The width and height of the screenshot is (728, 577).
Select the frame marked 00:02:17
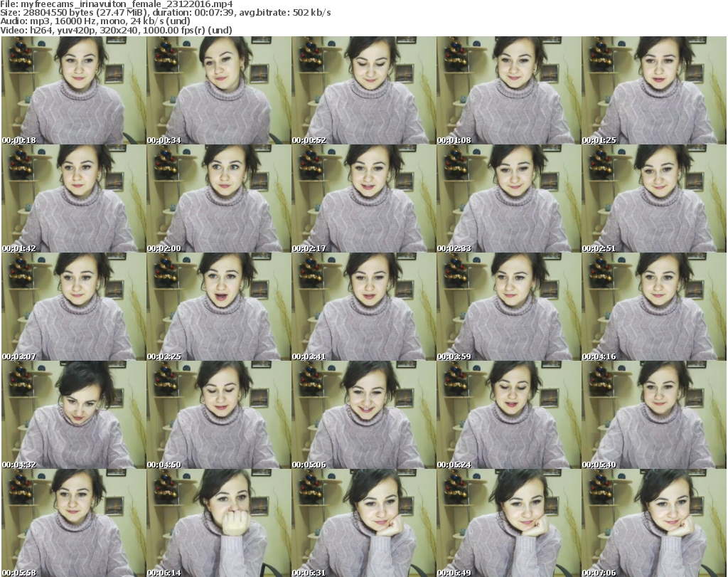coord(363,198)
